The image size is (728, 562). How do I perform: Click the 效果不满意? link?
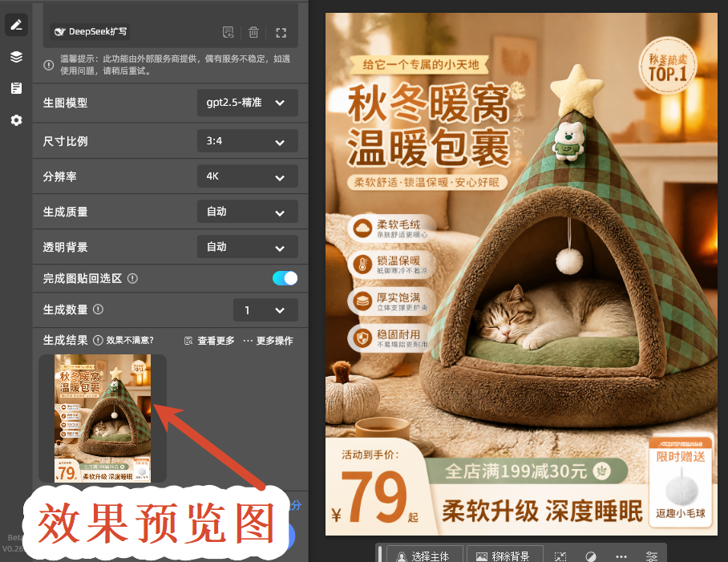pos(130,340)
